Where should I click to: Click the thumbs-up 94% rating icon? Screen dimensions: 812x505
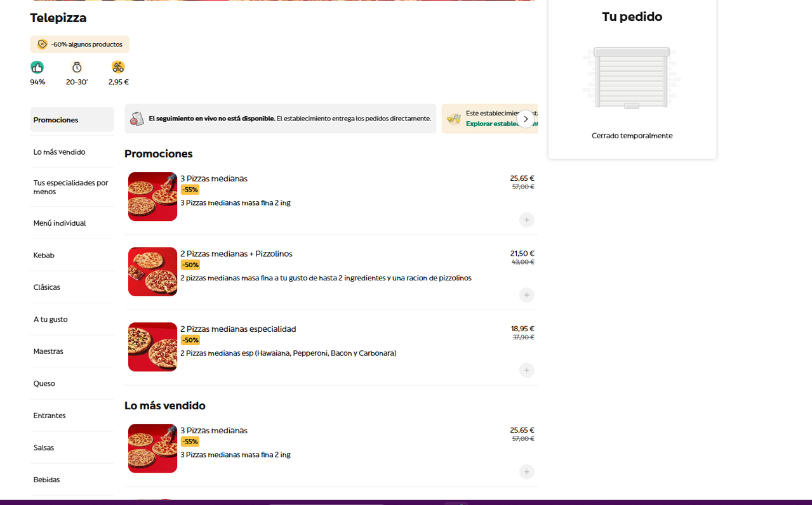(x=37, y=67)
